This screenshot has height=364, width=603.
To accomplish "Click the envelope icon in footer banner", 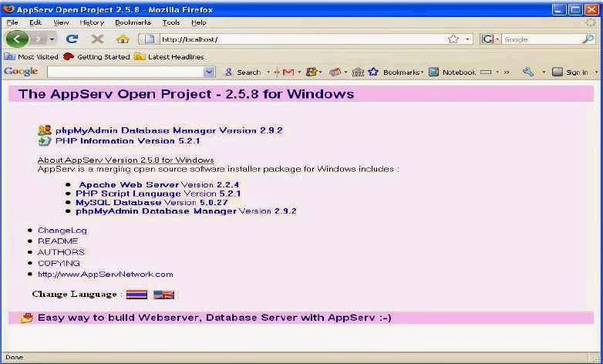I will tap(26, 318).
